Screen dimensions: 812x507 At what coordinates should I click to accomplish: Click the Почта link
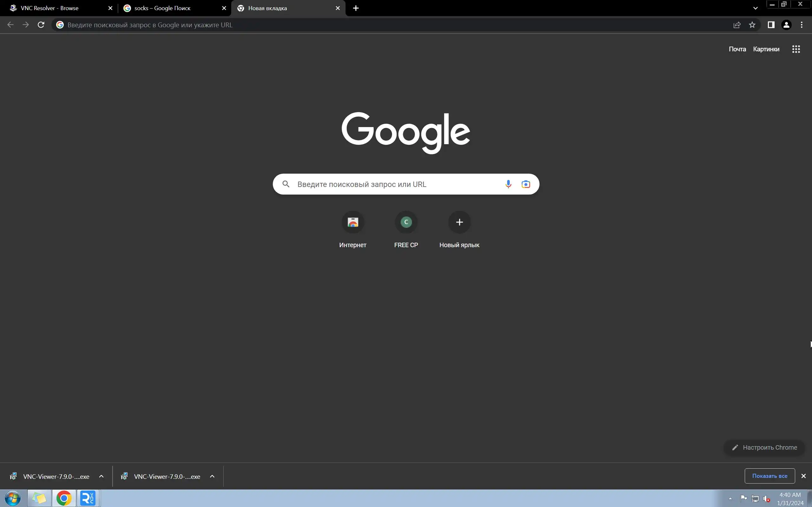coord(737,49)
